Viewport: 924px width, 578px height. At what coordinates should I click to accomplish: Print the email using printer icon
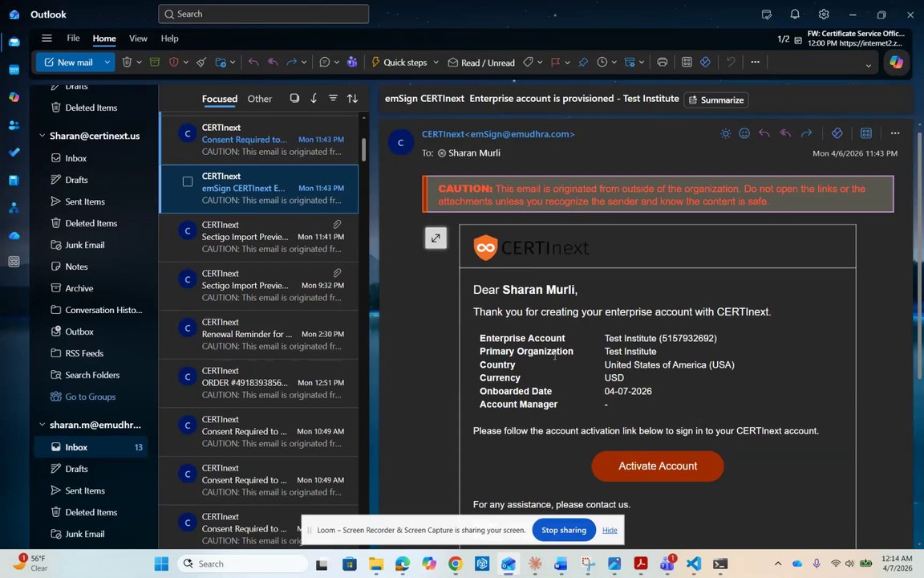(663, 62)
